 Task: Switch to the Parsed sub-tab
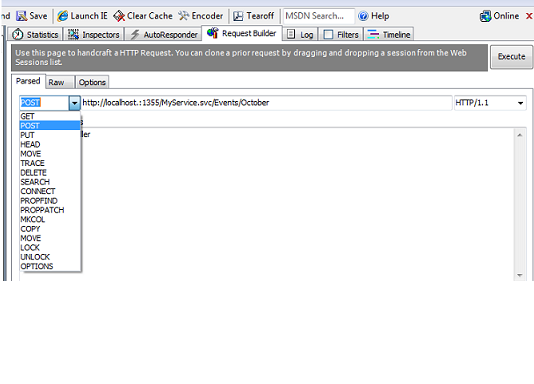click(x=28, y=81)
